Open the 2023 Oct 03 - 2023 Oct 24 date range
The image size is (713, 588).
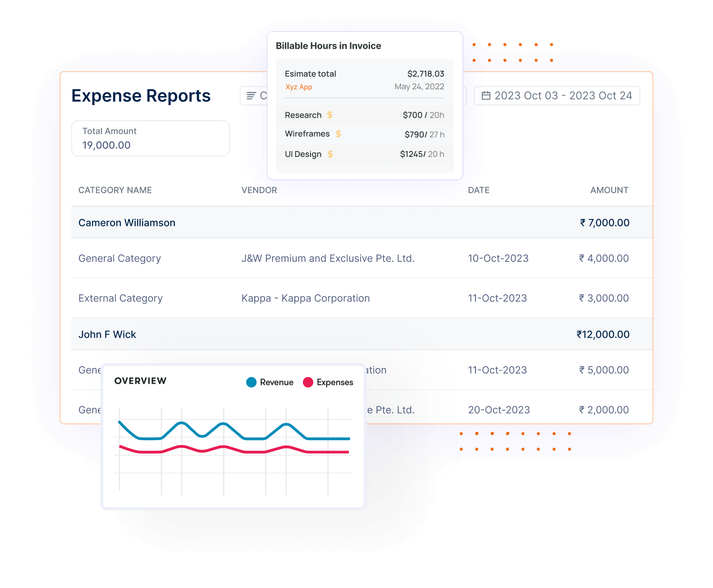tap(557, 96)
